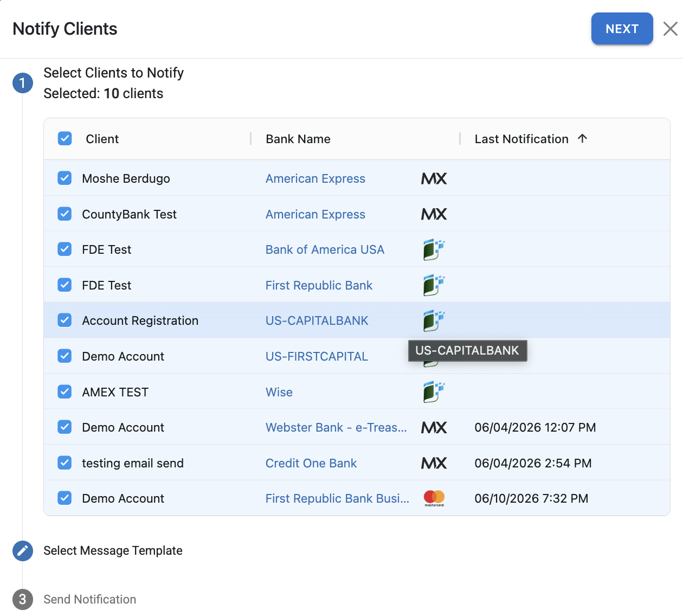Click MX icon in Moshe Berdugo row
This screenshot has width=683, height=616.
point(434,178)
